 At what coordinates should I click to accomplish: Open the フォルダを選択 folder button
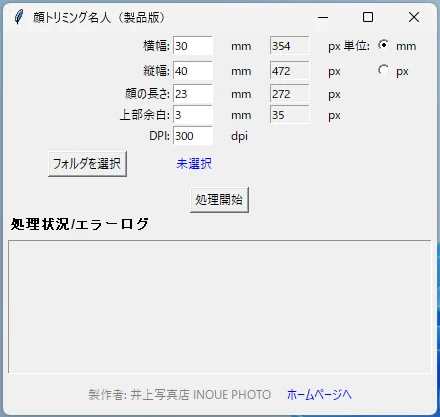87,164
